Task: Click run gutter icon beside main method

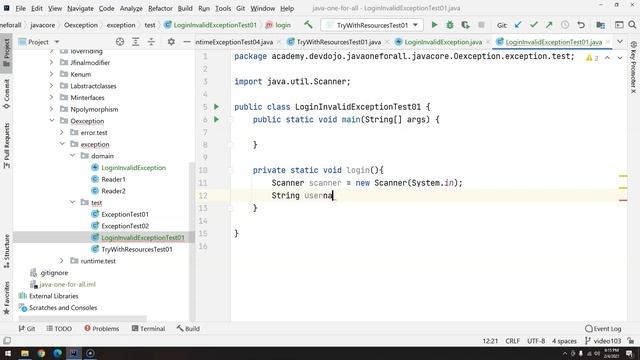Action: click(x=216, y=119)
